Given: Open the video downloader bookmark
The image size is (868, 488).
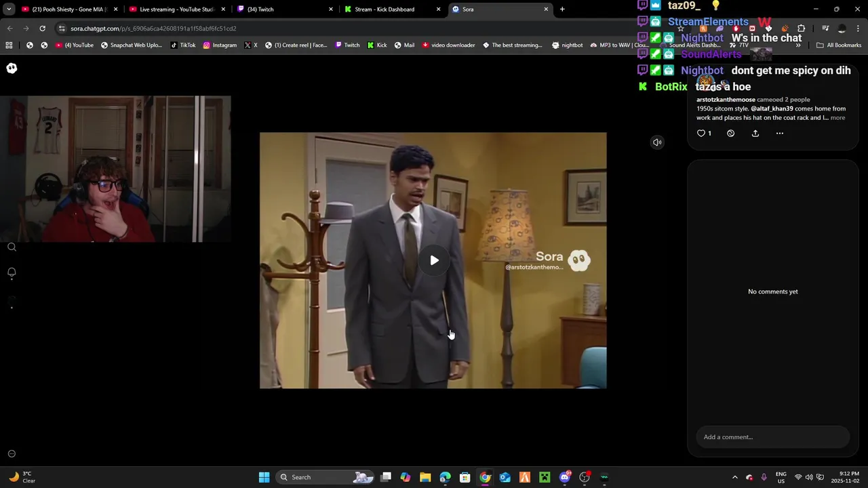Looking at the screenshot, I should tap(448, 45).
